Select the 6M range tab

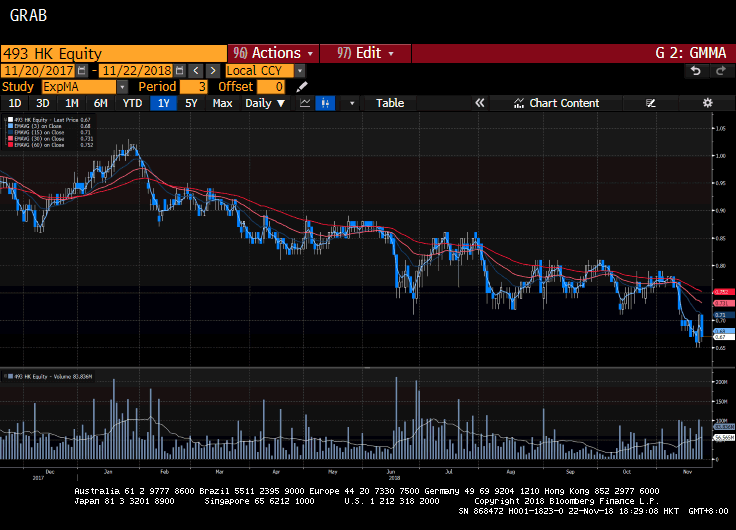click(x=100, y=103)
